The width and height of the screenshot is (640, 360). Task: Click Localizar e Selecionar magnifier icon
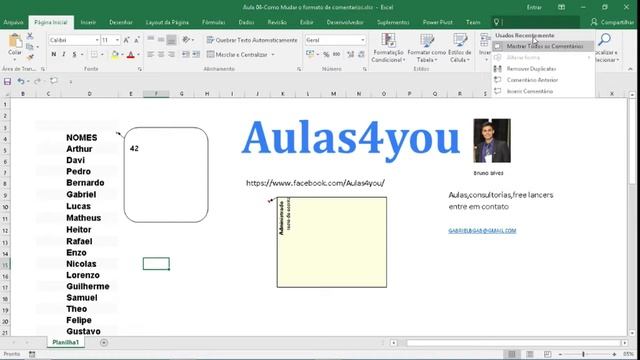click(605, 40)
